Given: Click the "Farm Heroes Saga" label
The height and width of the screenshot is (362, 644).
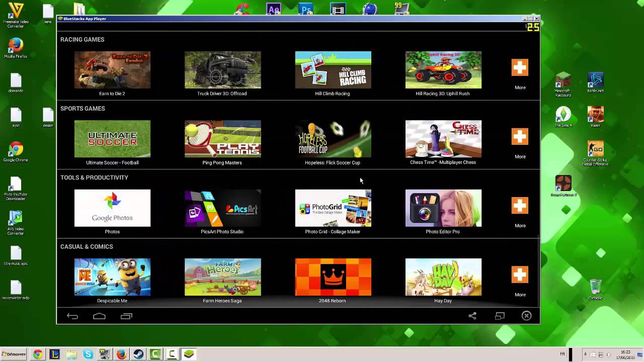Looking at the screenshot, I should [222, 301].
